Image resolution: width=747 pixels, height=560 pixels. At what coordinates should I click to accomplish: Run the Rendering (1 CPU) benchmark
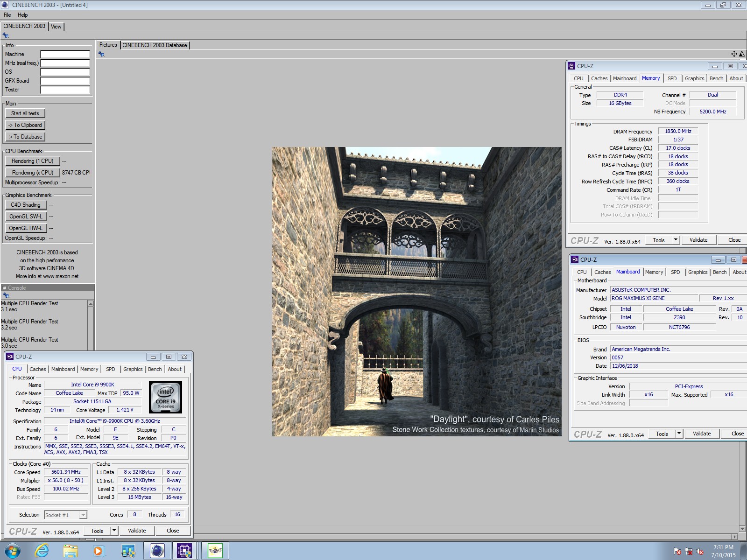(x=33, y=161)
